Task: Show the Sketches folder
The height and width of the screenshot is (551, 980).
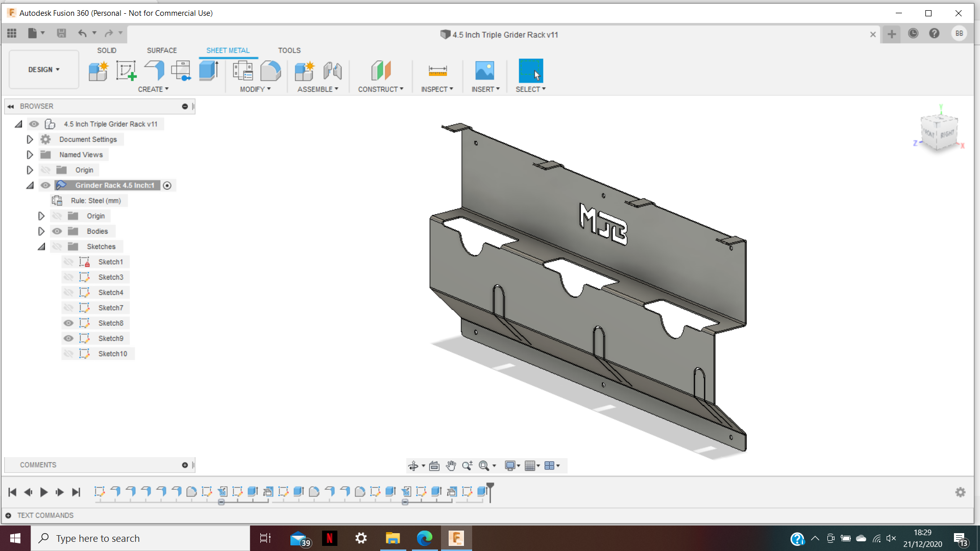Action: point(57,246)
